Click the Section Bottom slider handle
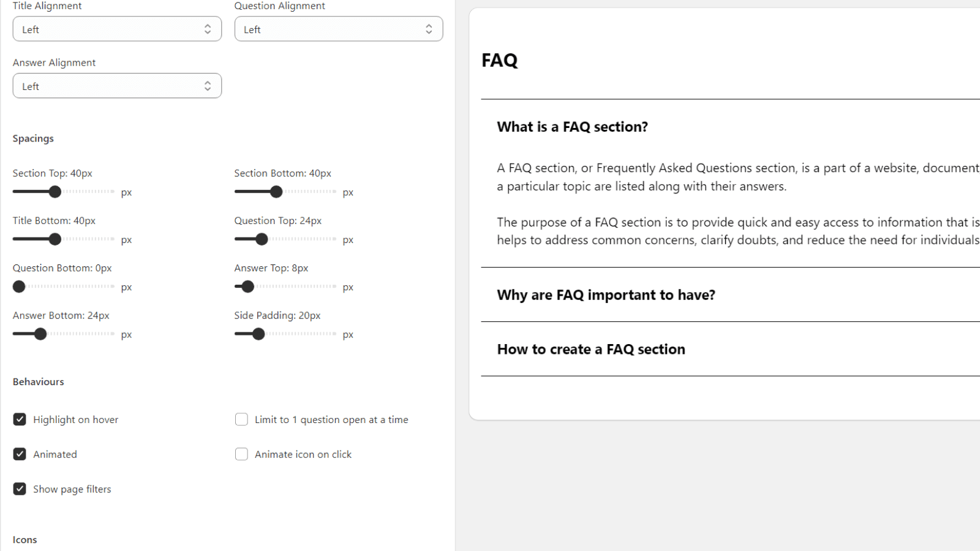This screenshot has height=551, width=980. click(276, 192)
